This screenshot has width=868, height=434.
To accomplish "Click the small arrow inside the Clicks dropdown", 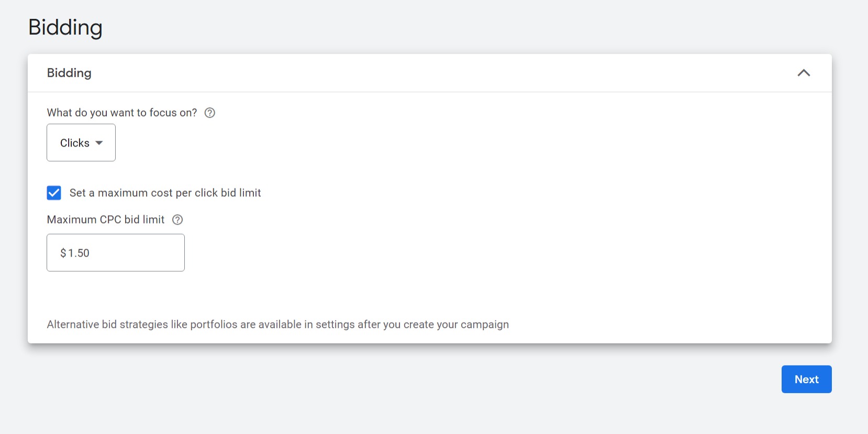I will [99, 143].
